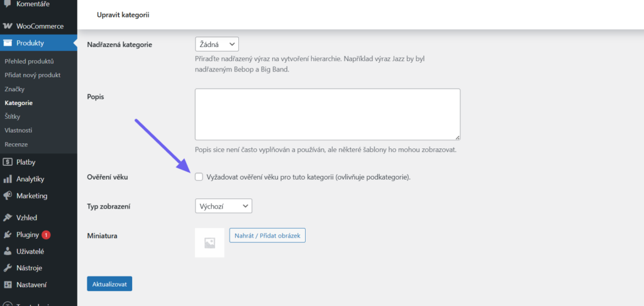
Task: Open the Štítky submenu item
Action: [13, 116]
